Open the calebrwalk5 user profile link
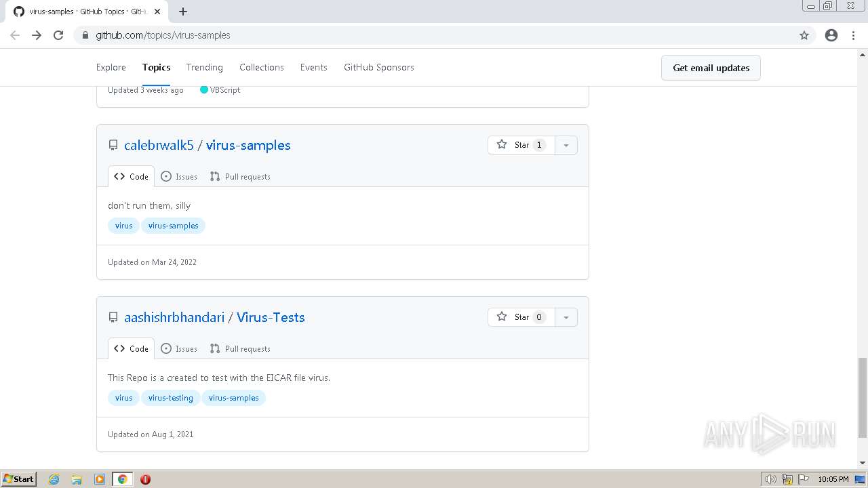The width and height of the screenshot is (868, 488). 159,145
